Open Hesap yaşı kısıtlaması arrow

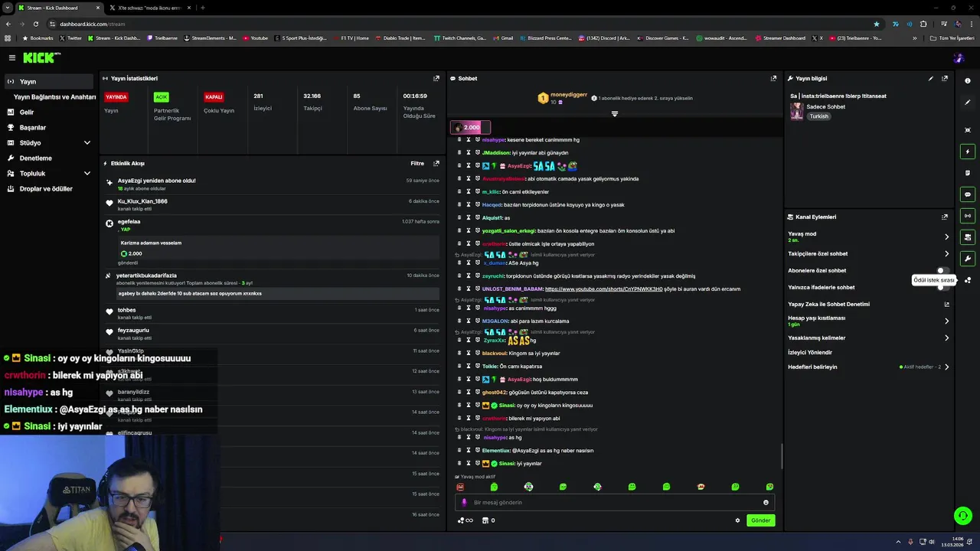[946, 321]
